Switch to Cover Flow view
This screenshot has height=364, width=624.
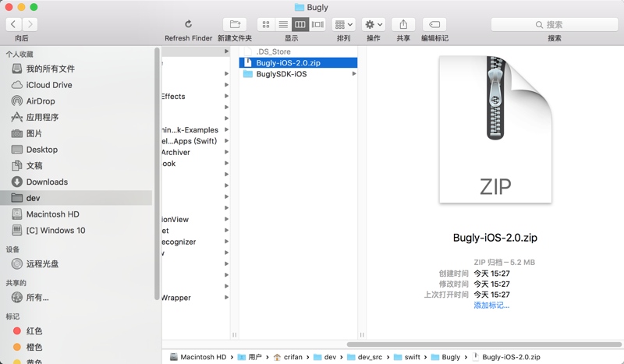click(317, 25)
